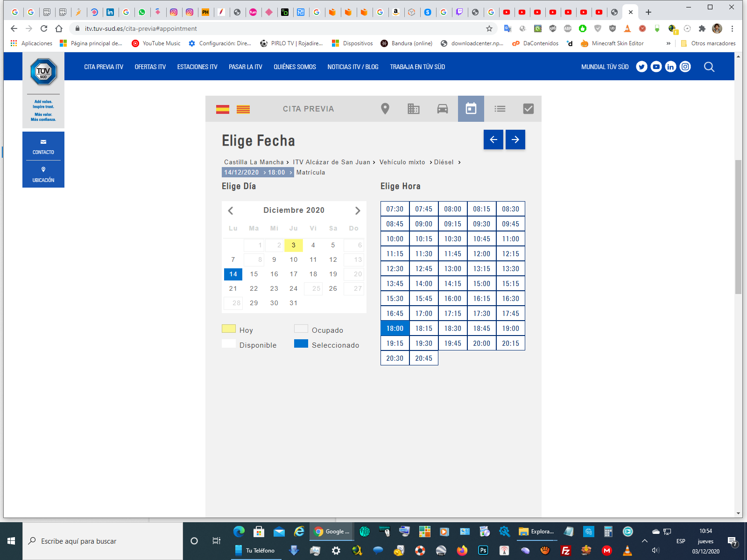Click the list summary step icon
The width and height of the screenshot is (747, 560).
pos(500,109)
